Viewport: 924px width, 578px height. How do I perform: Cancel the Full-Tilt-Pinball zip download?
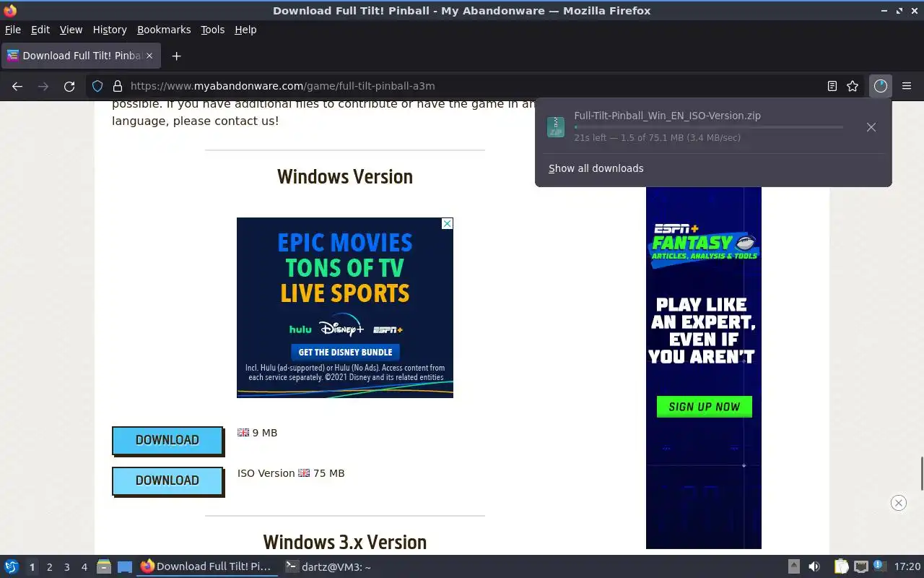pos(871,127)
